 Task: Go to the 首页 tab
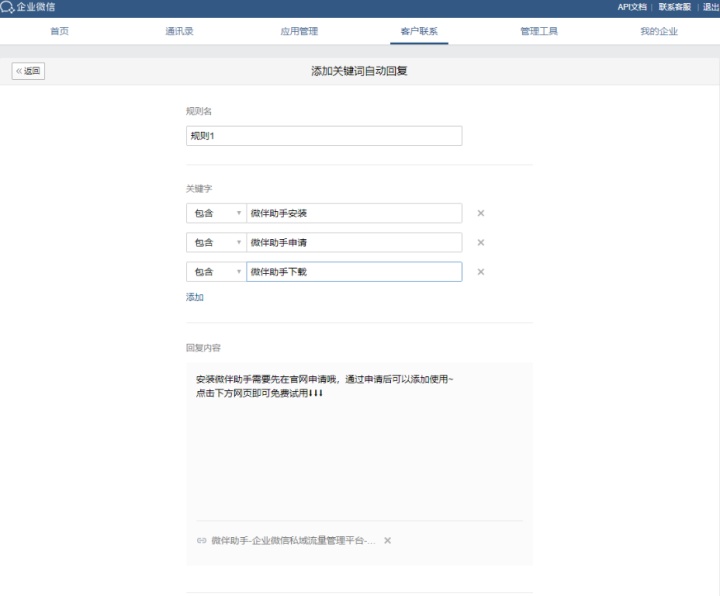[60, 31]
